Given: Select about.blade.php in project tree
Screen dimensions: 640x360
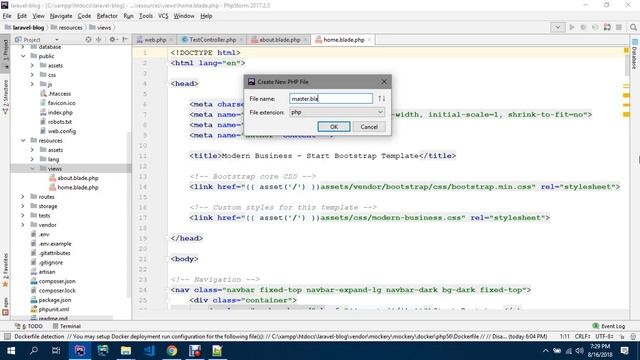Looking at the screenshot, I should (78, 178).
